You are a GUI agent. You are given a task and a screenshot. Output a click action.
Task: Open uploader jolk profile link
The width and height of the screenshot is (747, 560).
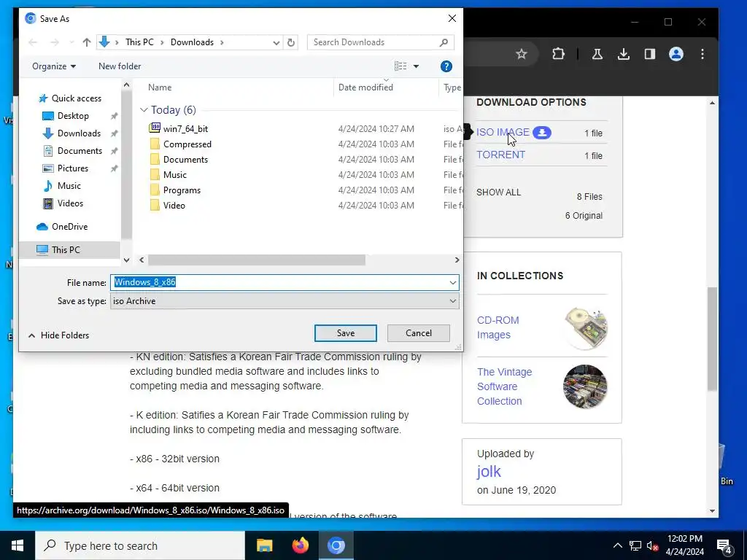point(489,472)
